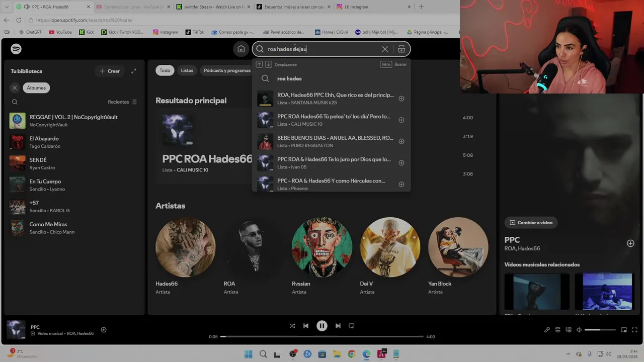This screenshot has height=362, width=644.
Task: Skip to the next track
Action: pos(338,326)
